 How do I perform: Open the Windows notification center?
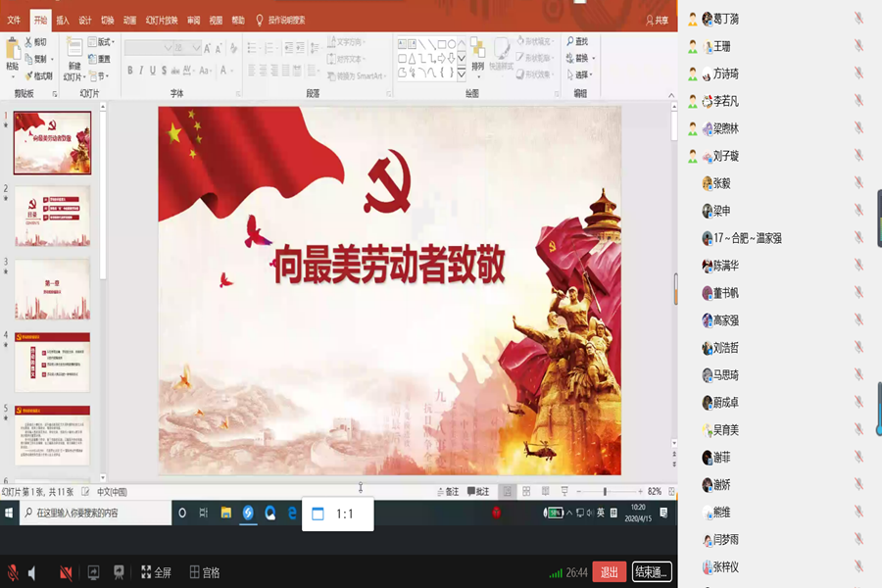663,513
